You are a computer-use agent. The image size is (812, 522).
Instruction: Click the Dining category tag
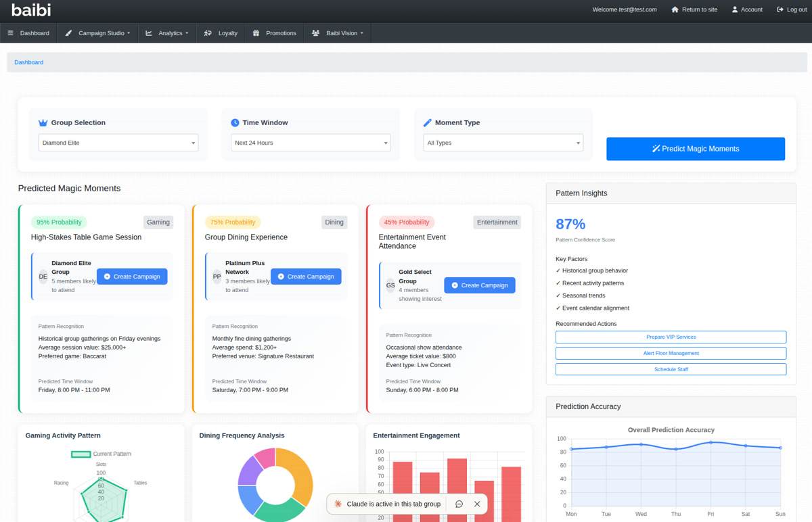point(334,222)
